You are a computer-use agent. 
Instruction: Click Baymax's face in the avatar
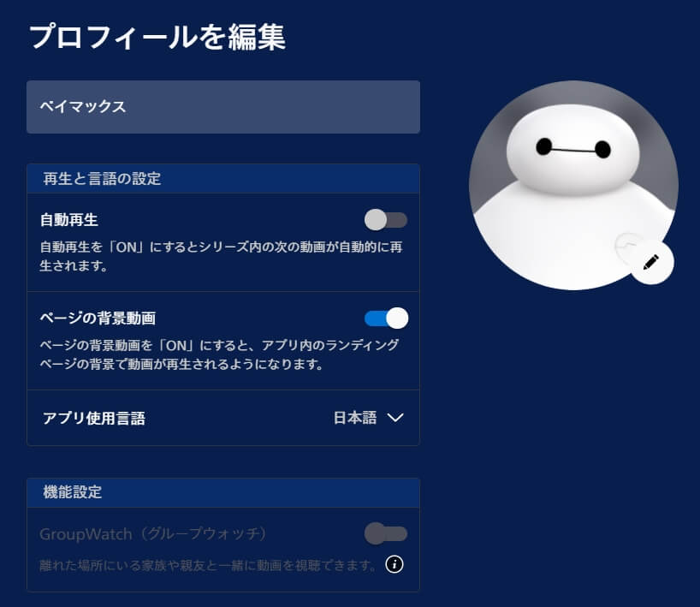pyautogui.click(x=573, y=149)
